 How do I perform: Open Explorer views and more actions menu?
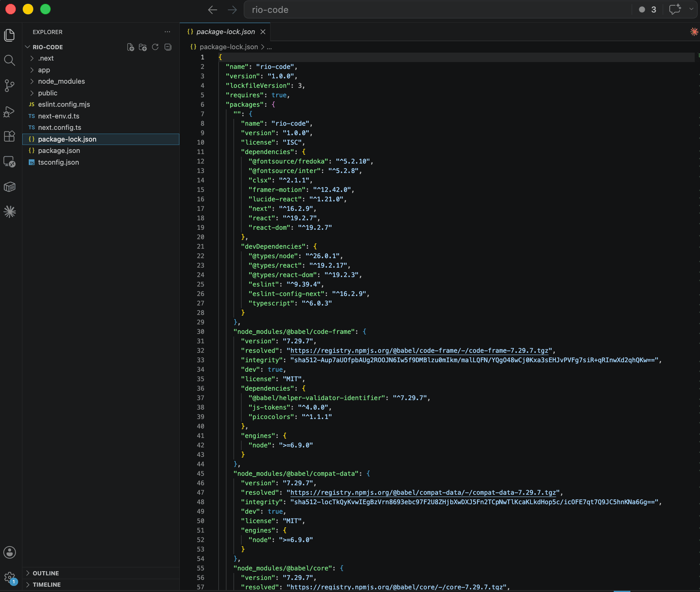(167, 32)
